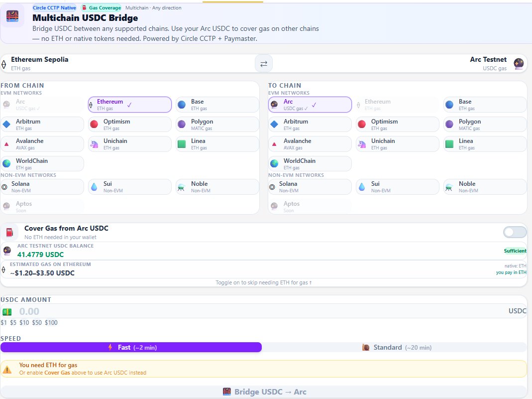Click the 41.4779 USDC balance value
This screenshot has width=532, height=399.
coord(40,255)
